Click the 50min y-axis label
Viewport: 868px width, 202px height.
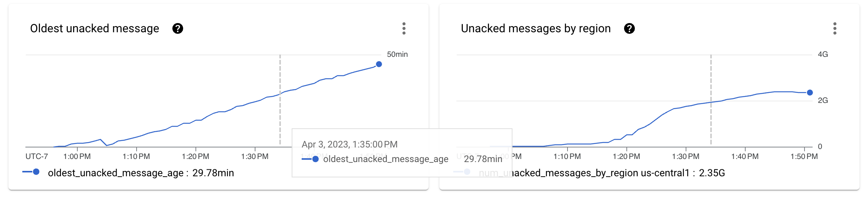(397, 55)
